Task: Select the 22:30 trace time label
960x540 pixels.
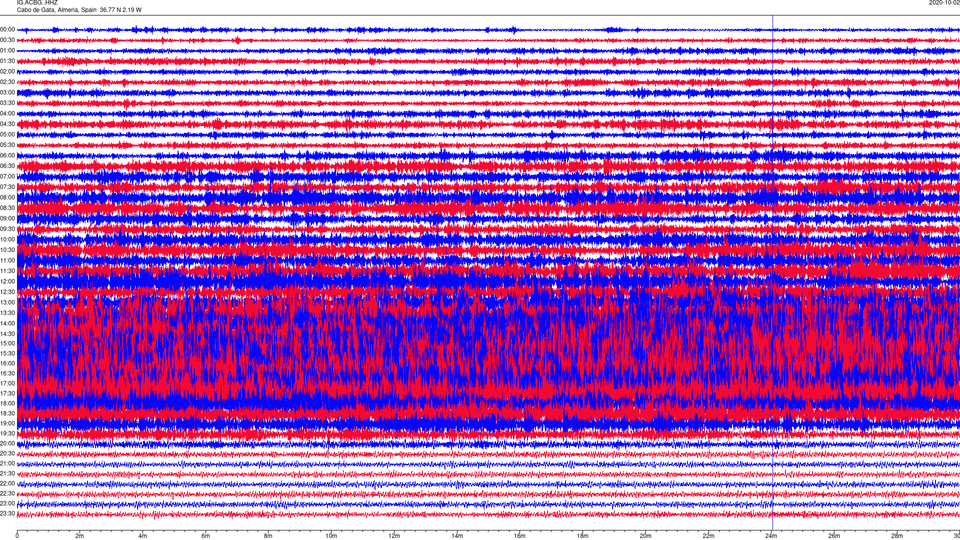Action: pyautogui.click(x=7, y=493)
